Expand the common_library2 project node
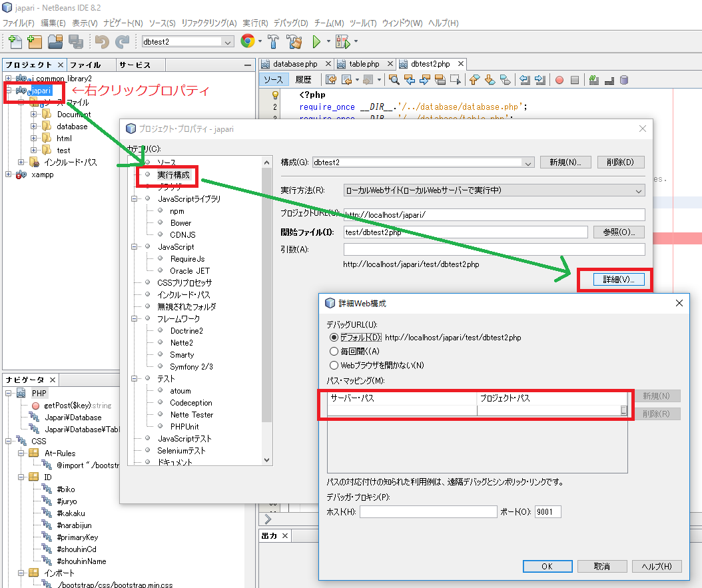Image resolution: width=702 pixels, height=588 pixels. point(9,79)
